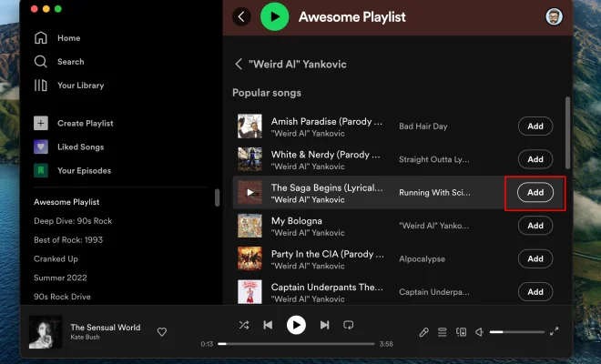Play Awesome Playlist with green play button
601x364 pixels.
pos(275,16)
